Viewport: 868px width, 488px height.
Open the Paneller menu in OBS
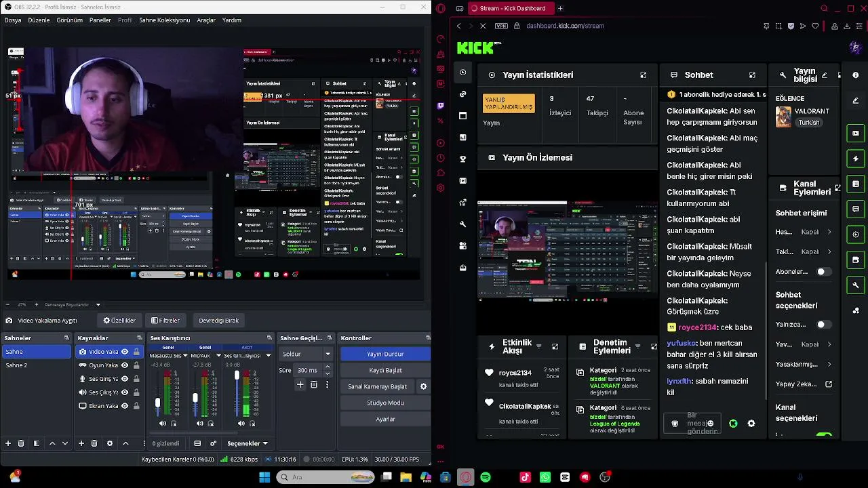click(x=100, y=20)
